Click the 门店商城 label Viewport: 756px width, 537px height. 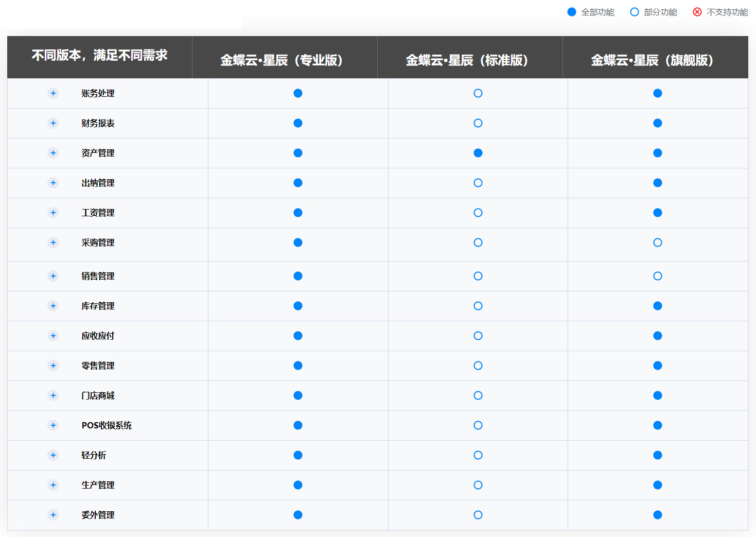(x=98, y=395)
